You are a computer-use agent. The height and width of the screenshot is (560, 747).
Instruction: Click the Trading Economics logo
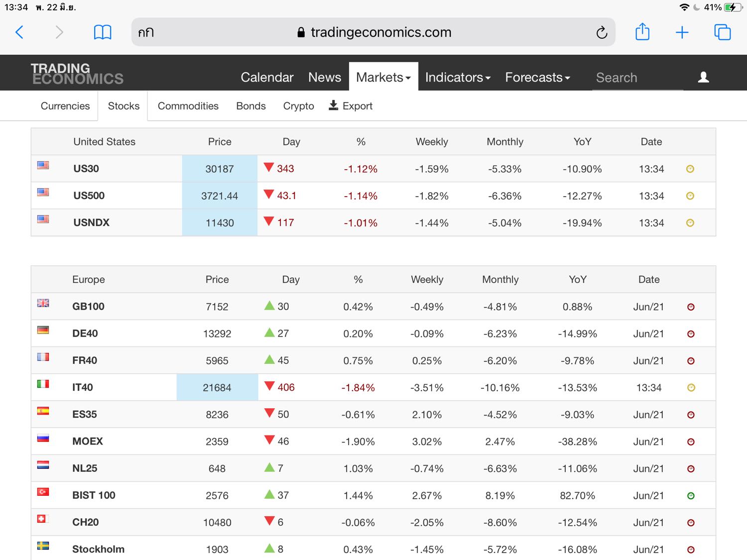[77, 74]
